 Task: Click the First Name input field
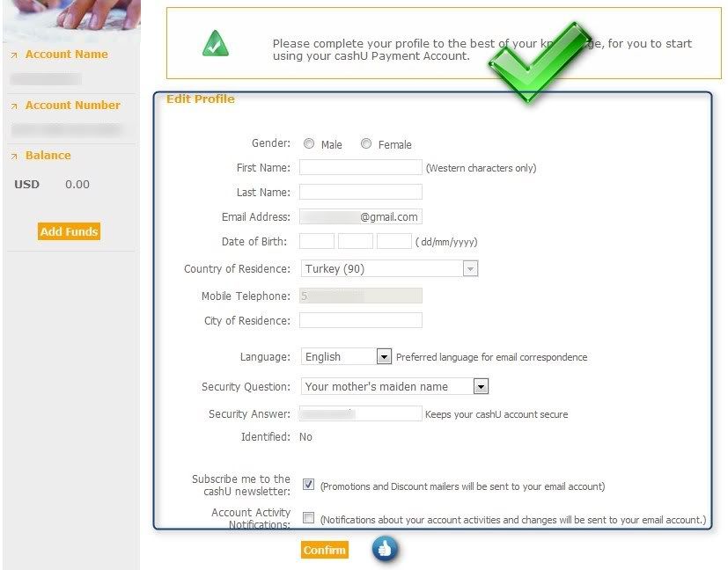361,167
